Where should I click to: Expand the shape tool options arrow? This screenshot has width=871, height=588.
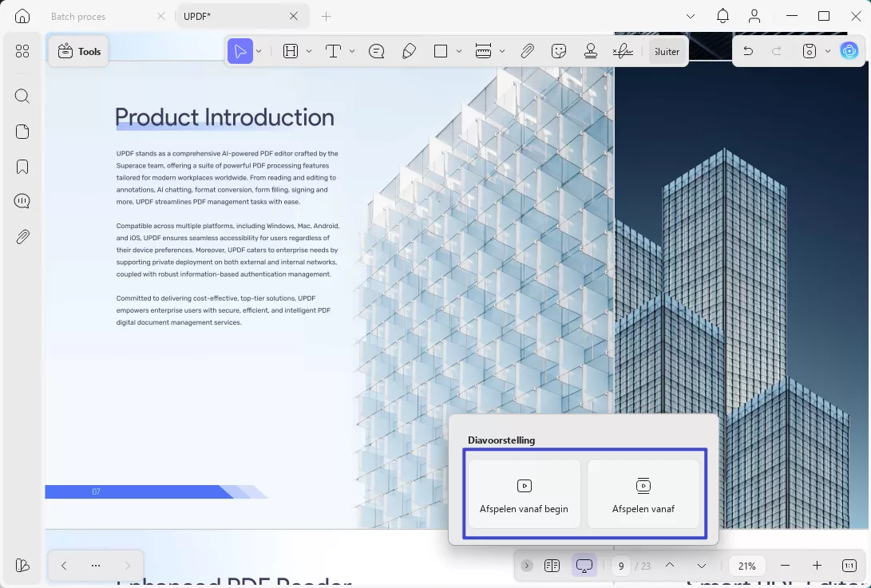tap(459, 51)
